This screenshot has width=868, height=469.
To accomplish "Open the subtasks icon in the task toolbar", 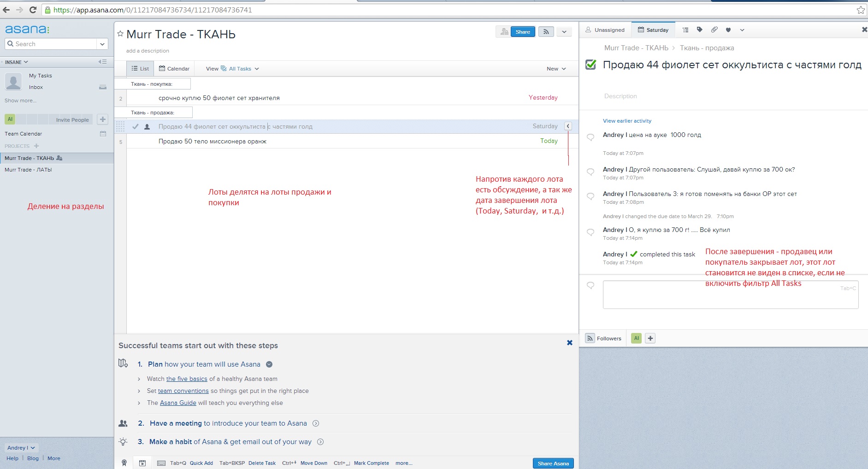I will pos(685,30).
